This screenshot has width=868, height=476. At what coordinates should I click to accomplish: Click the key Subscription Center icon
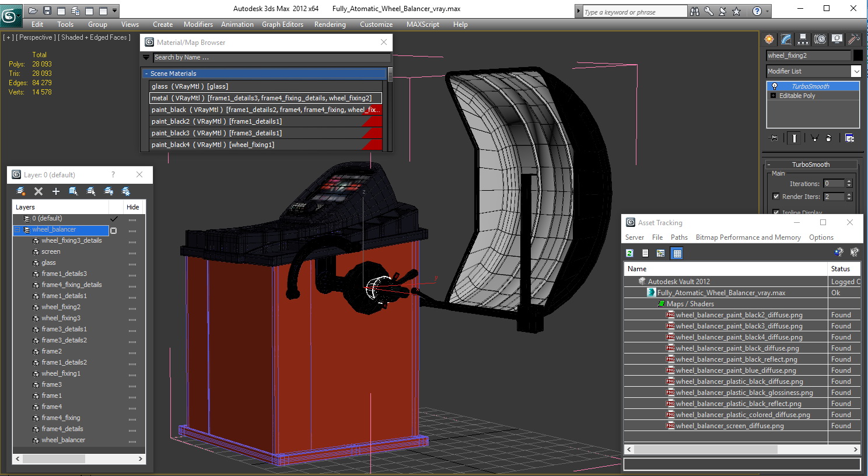709,11
